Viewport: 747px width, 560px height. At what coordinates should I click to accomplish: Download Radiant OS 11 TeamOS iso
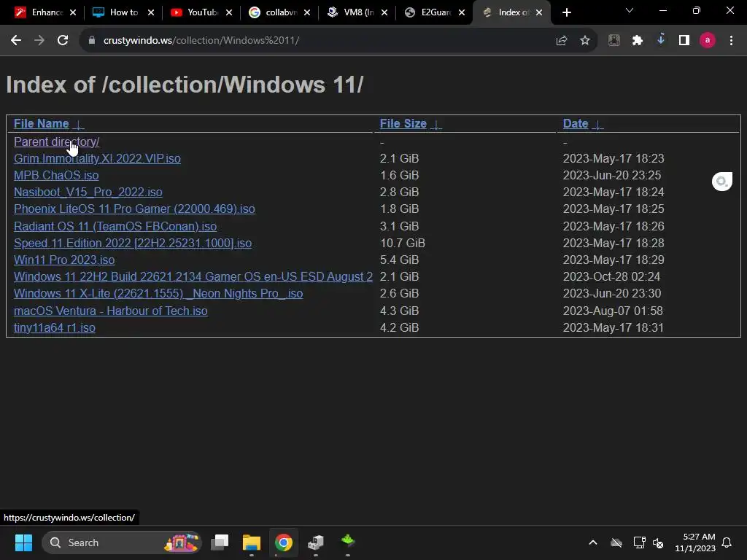(115, 226)
